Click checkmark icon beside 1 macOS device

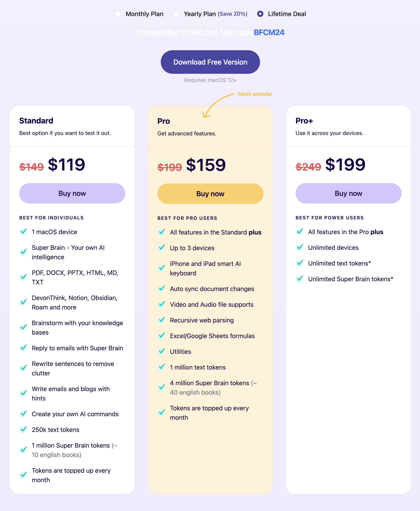(x=23, y=232)
